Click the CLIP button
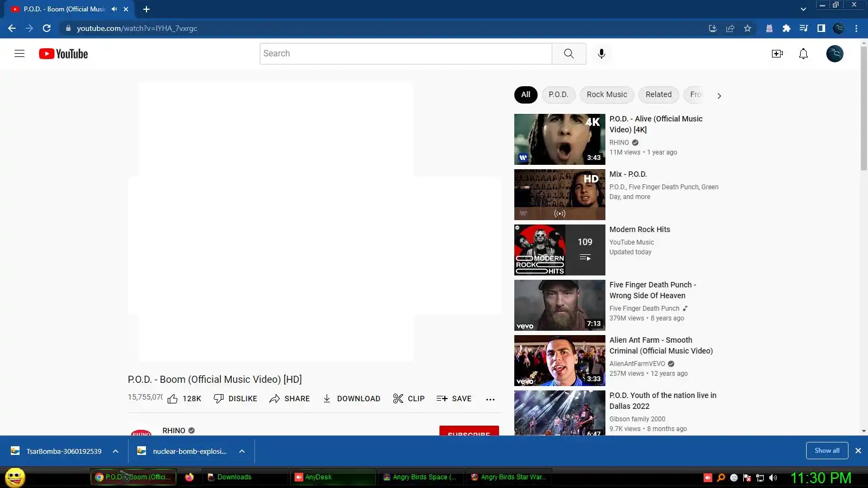Screen dimensions: 868x488 pyautogui.click(x=409, y=399)
